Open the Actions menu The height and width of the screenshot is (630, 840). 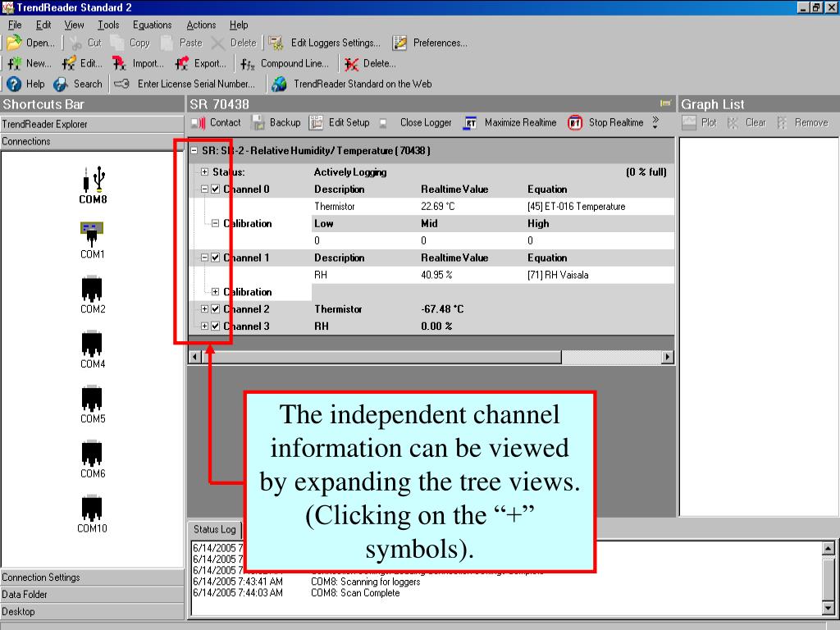coord(201,25)
